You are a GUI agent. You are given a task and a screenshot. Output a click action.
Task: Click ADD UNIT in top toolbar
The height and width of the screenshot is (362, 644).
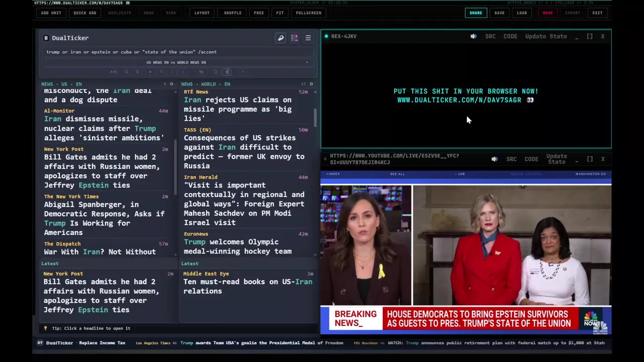[x=51, y=13]
